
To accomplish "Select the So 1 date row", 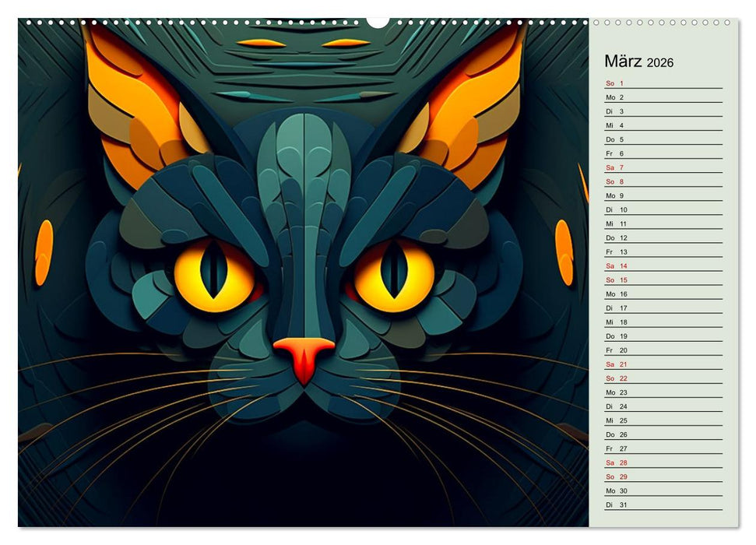I will pyautogui.click(x=663, y=83).
